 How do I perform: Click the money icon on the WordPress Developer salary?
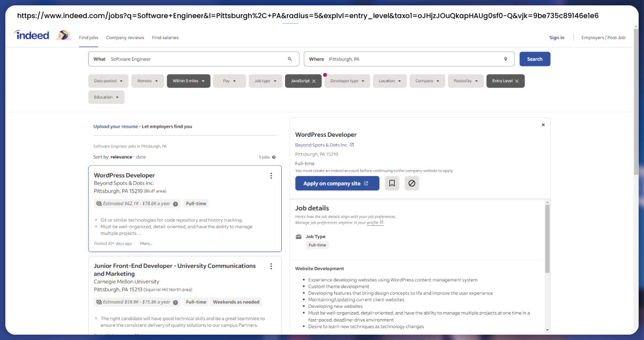[99, 204]
